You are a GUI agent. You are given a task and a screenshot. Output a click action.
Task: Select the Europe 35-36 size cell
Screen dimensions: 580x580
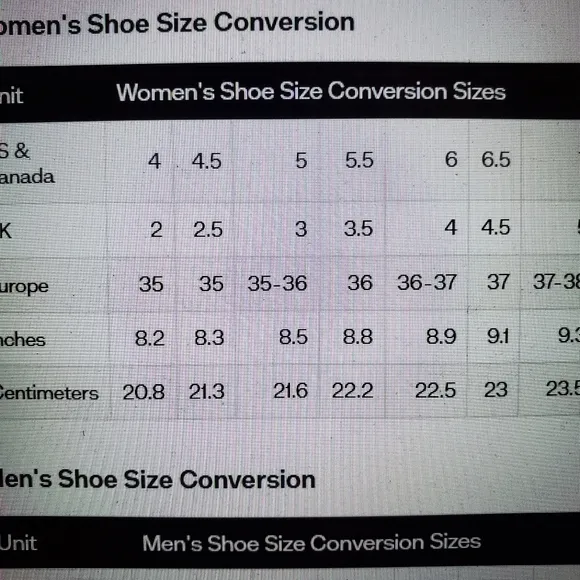tap(277, 283)
